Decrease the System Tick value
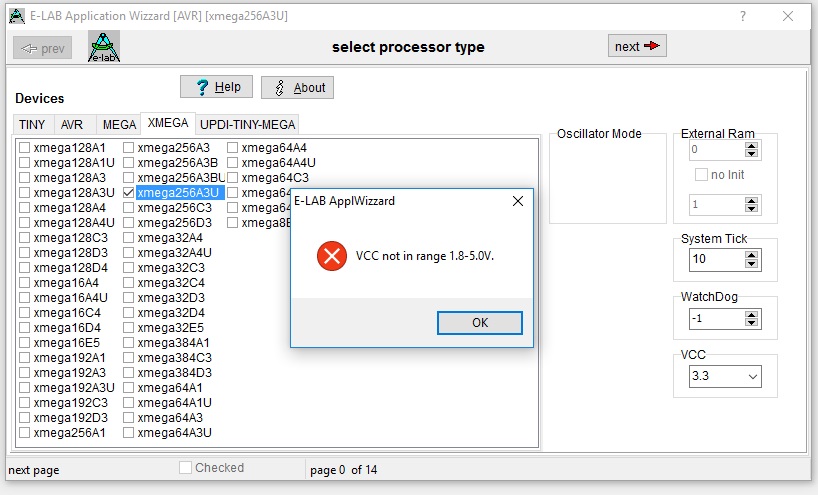 point(751,263)
